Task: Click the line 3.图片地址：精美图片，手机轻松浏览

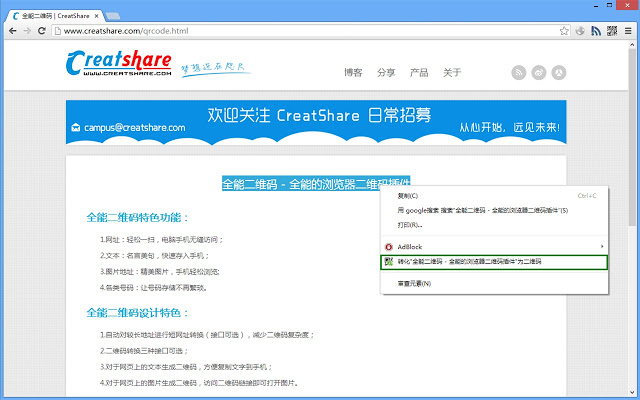Action: click(160, 272)
